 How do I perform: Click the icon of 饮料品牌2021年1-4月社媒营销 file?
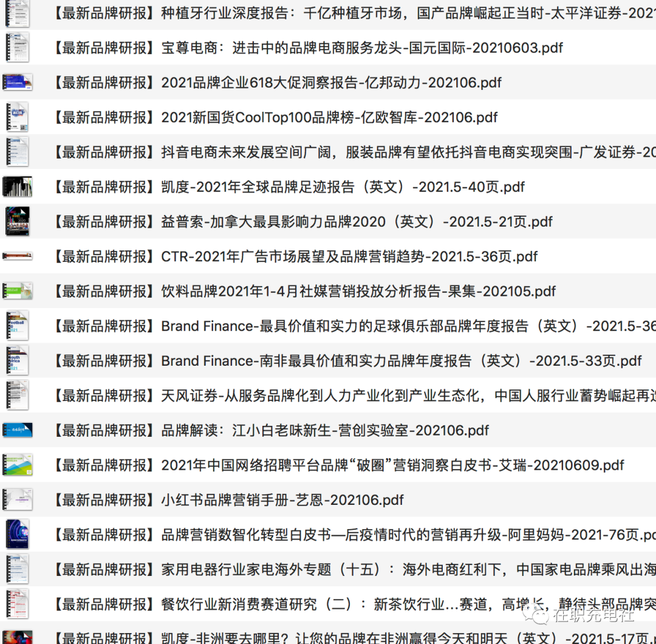tap(17, 291)
